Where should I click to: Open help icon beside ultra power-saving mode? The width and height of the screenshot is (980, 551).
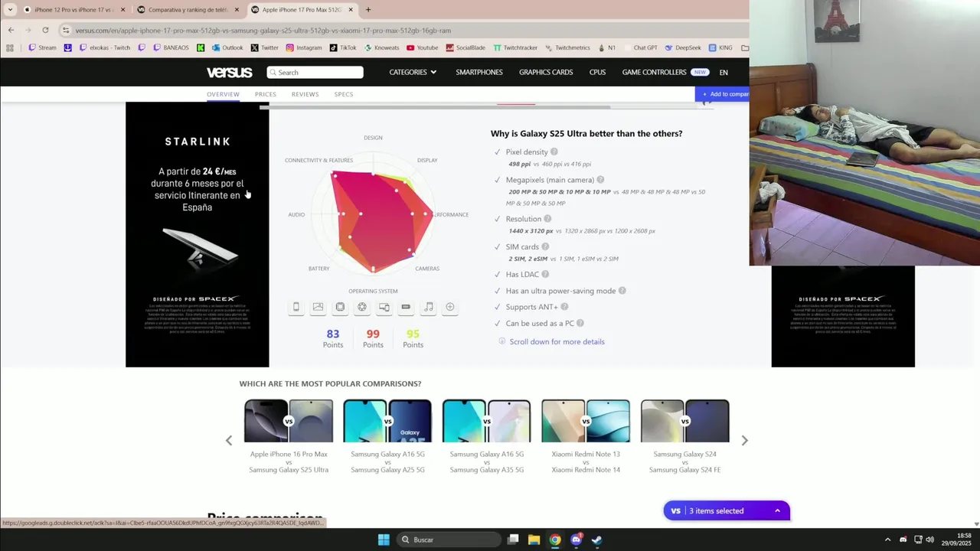[x=622, y=291]
